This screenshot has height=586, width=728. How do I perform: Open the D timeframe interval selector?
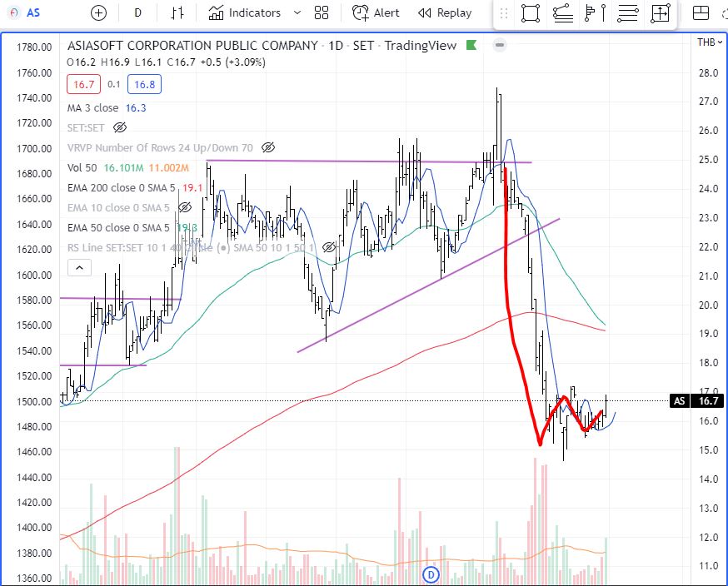137,13
